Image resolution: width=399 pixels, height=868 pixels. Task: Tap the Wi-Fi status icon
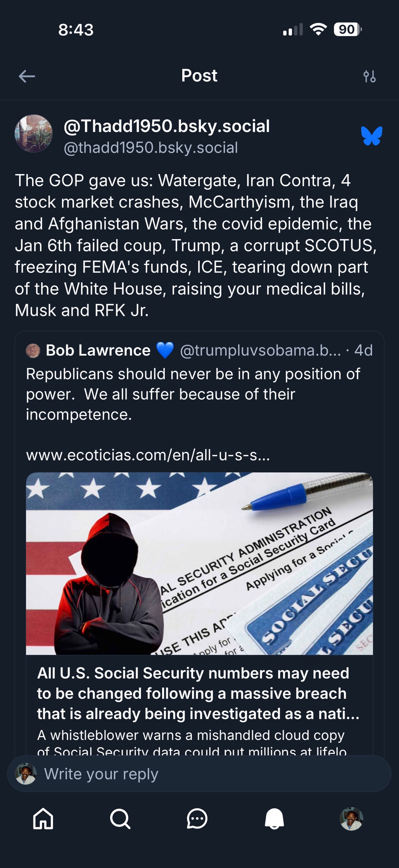coord(318,30)
